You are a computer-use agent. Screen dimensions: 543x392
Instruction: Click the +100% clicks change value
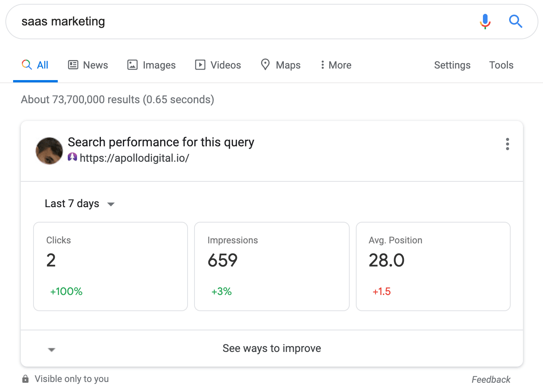pyautogui.click(x=66, y=291)
